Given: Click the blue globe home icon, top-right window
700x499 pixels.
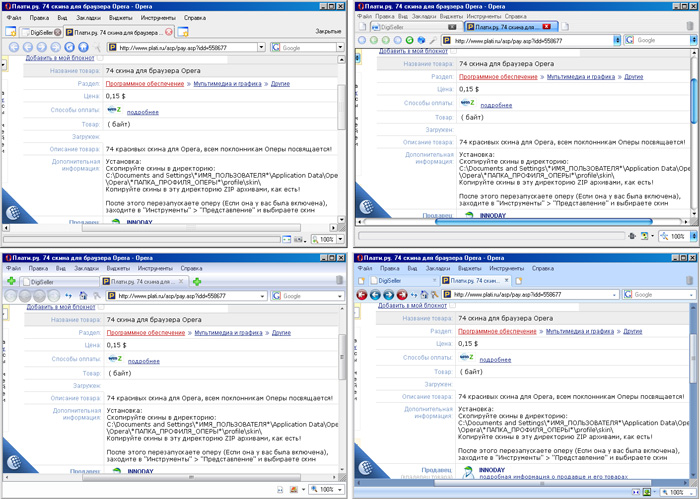Looking at the screenshot, I should click(x=421, y=40).
